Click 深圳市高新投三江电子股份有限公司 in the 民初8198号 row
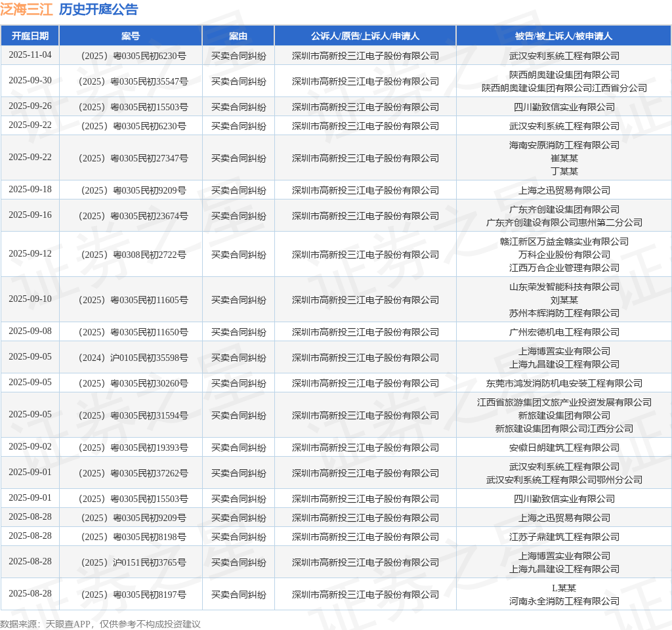This screenshot has width=672, height=630. [365, 537]
